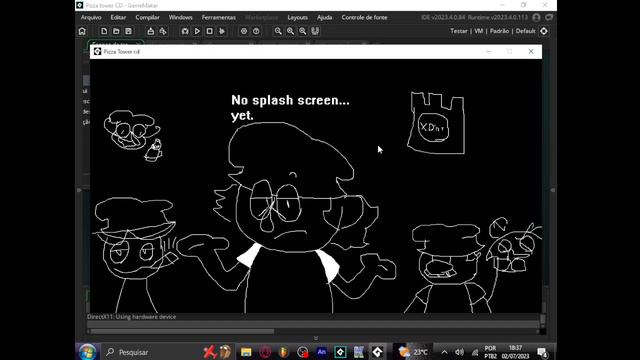Viewport: 640px width, 360px height.
Task: Click the toolbar icon right of Create Executable
Action: point(163,31)
